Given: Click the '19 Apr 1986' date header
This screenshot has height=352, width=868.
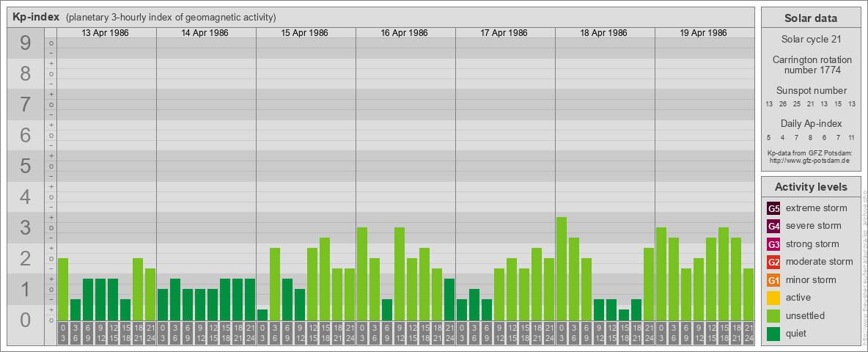Looking at the screenshot, I should pyautogui.click(x=703, y=33).
